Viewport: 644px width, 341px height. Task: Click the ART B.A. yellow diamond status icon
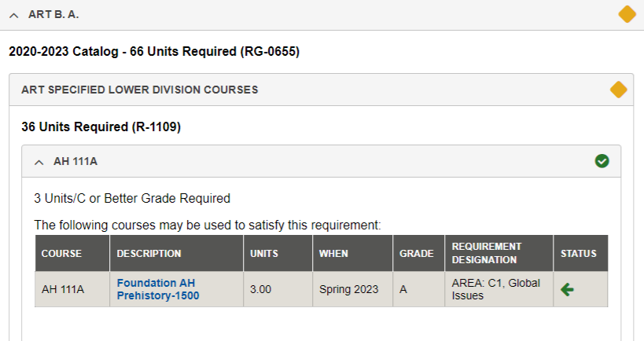(627, 14)
